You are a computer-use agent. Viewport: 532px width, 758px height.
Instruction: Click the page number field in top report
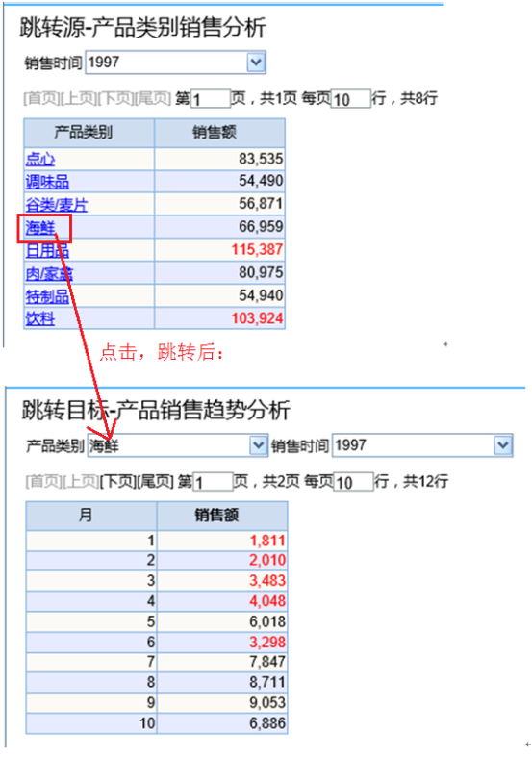point(211,99)
